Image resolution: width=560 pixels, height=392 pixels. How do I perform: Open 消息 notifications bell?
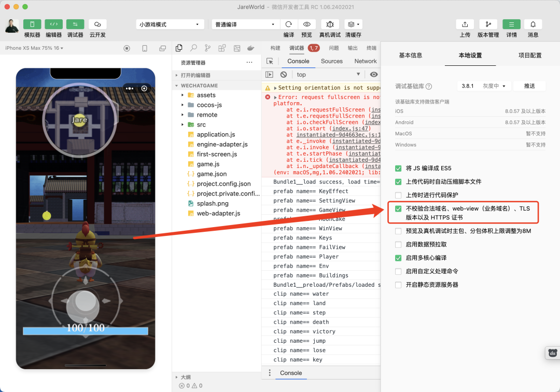coord(533,24)
